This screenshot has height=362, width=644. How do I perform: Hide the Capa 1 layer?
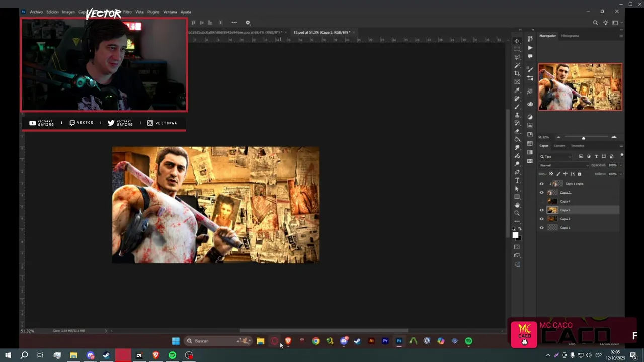(542, 228)
